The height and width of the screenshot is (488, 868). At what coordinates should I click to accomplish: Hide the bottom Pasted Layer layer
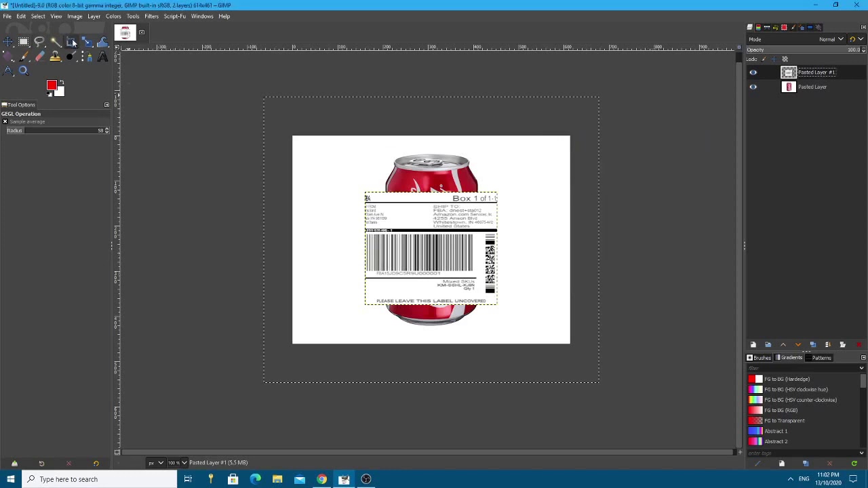(x=753, y=87)
